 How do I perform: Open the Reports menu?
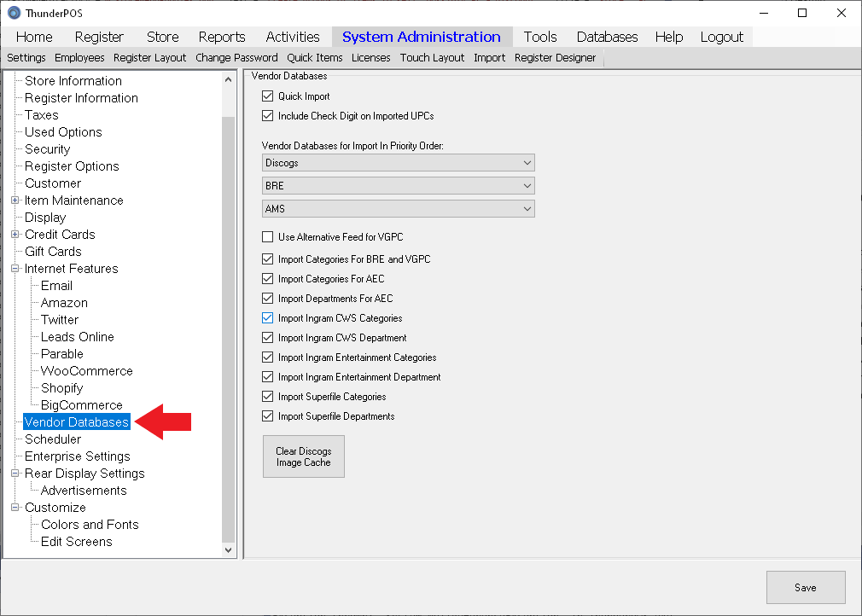(222, 37)
